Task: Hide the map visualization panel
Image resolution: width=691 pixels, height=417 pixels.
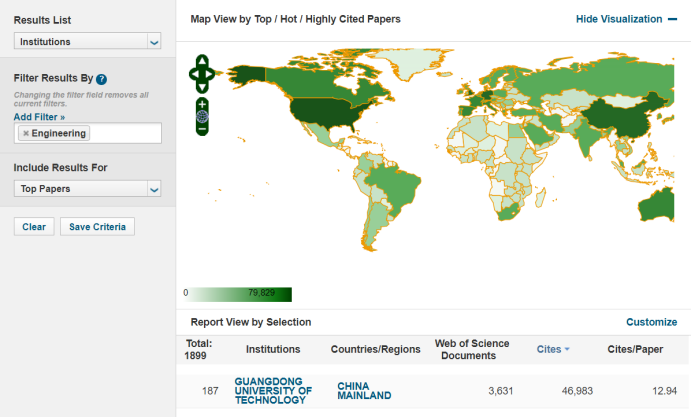Action: (626, 19)
